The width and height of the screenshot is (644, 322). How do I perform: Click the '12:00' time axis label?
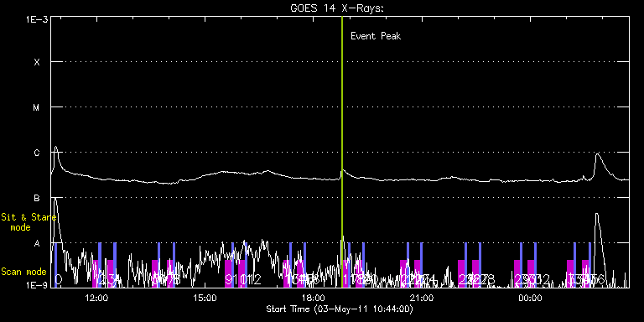(x=98, y=299)
